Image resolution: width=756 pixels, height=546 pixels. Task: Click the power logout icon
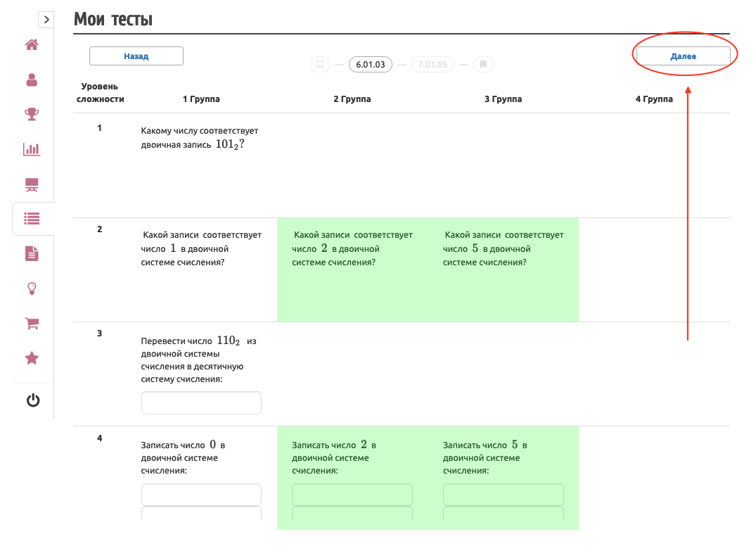tap(33, 400)
